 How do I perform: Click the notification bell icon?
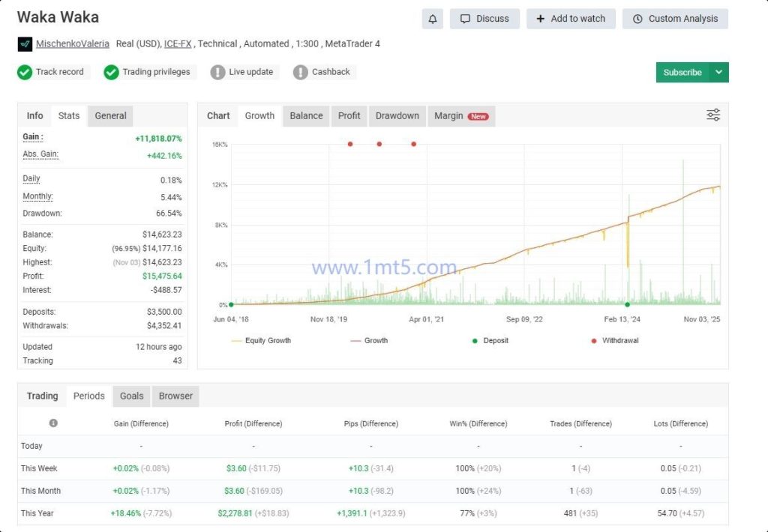(x=431, y=19)
